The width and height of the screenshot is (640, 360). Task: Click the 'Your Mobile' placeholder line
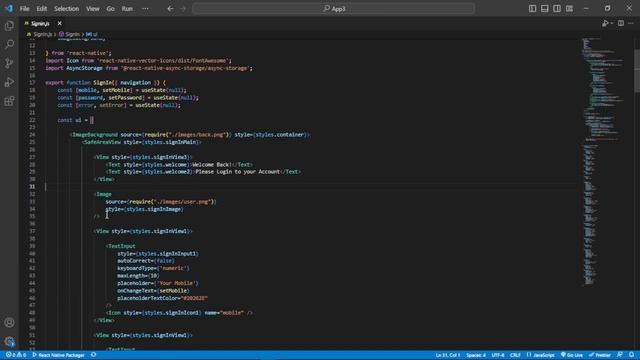coord(158,283)
